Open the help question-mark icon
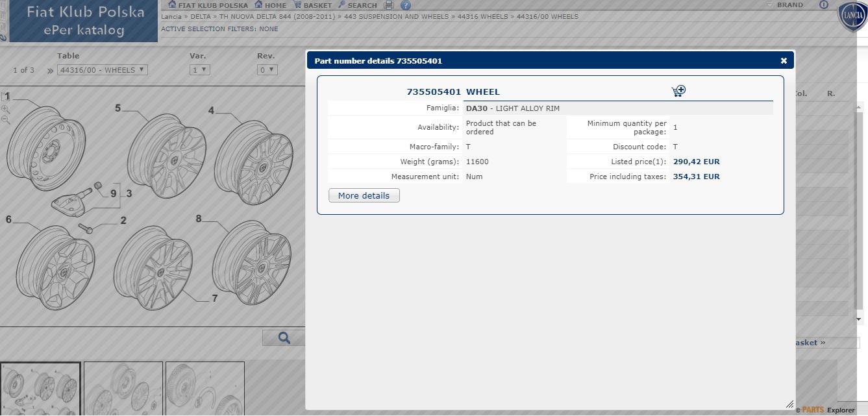 [406, 5]
